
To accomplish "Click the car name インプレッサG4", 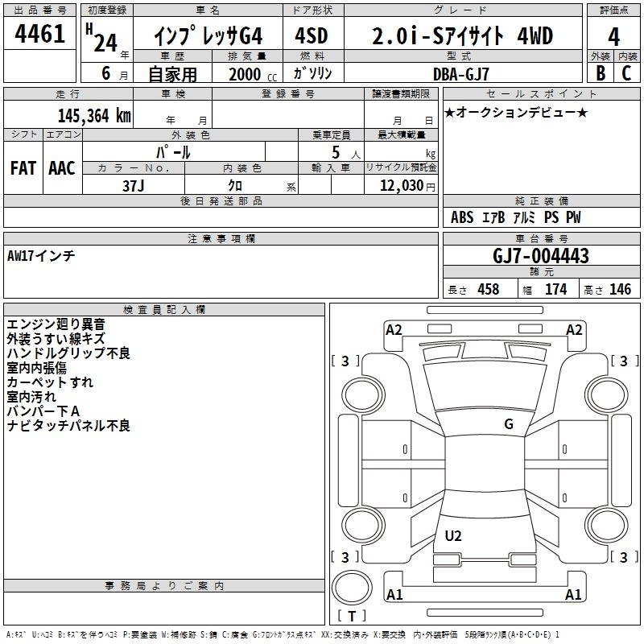I will pos(208,36).
